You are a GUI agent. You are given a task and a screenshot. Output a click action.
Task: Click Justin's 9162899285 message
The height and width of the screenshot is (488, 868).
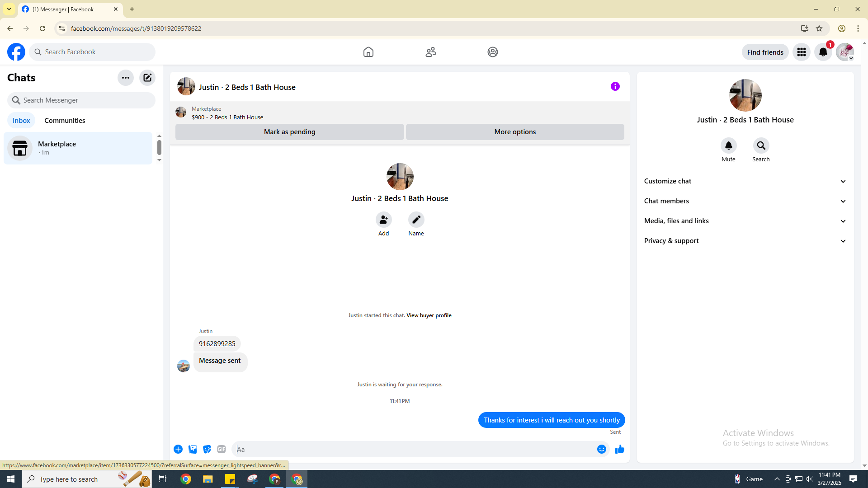(217, 344)
